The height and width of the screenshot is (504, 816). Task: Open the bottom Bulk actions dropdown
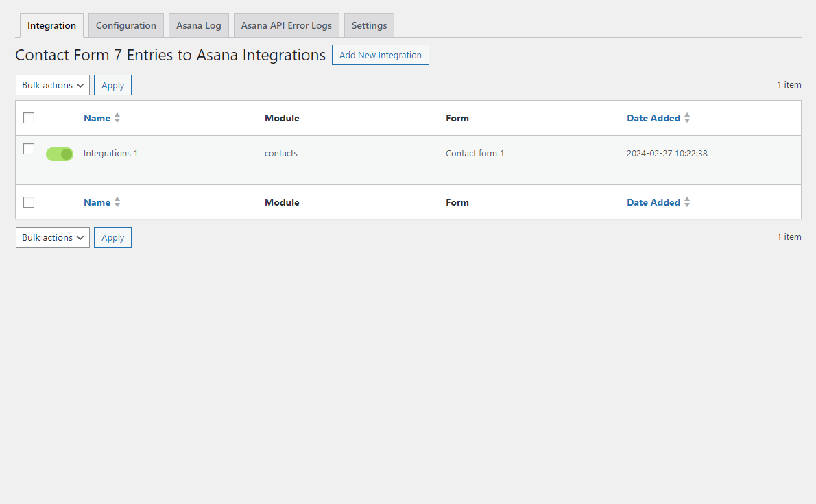click(x=53, y=237)
